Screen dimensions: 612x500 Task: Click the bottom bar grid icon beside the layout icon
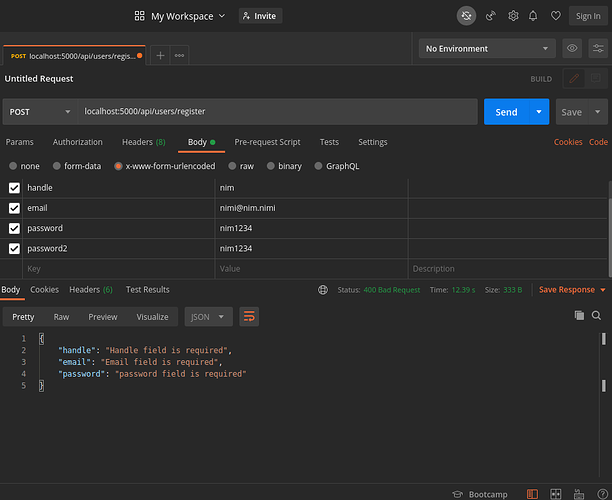[x=555, y=494]
